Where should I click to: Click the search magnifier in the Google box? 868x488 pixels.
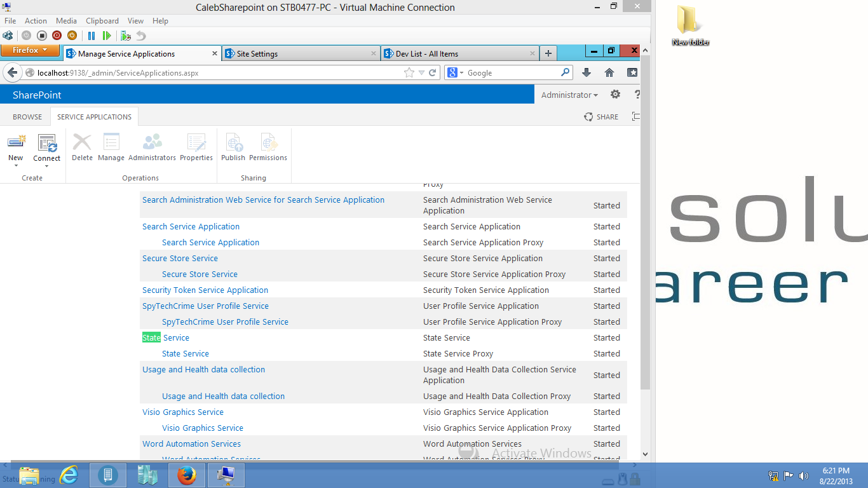[x=565, y=72]
